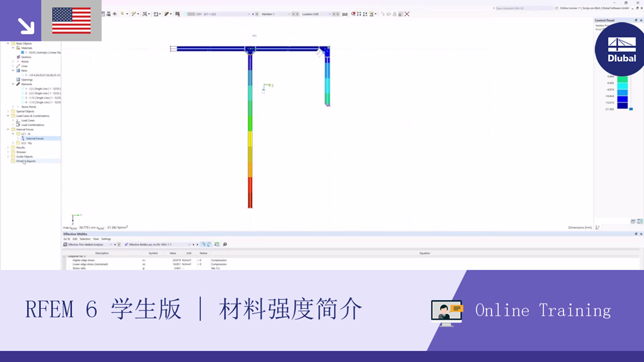Enable the Effective Widths acc. to EN 1993-1-1 checkbox

(x=126, y=244)
